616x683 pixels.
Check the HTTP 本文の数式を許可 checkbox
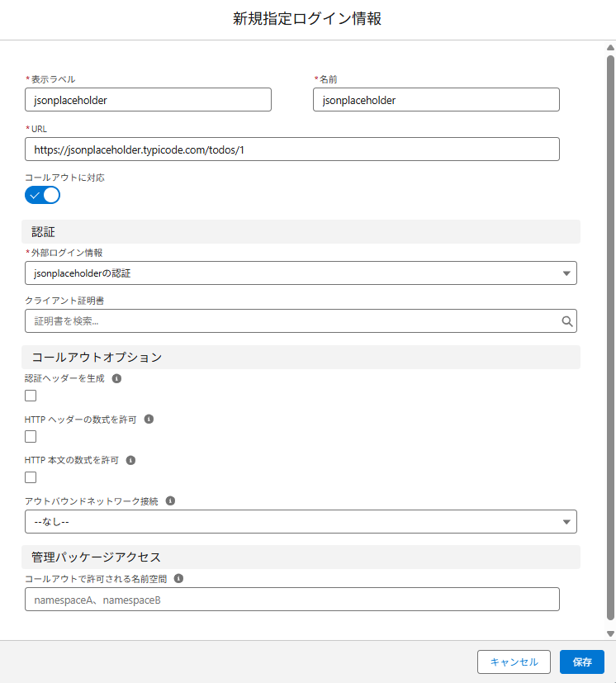31,477
